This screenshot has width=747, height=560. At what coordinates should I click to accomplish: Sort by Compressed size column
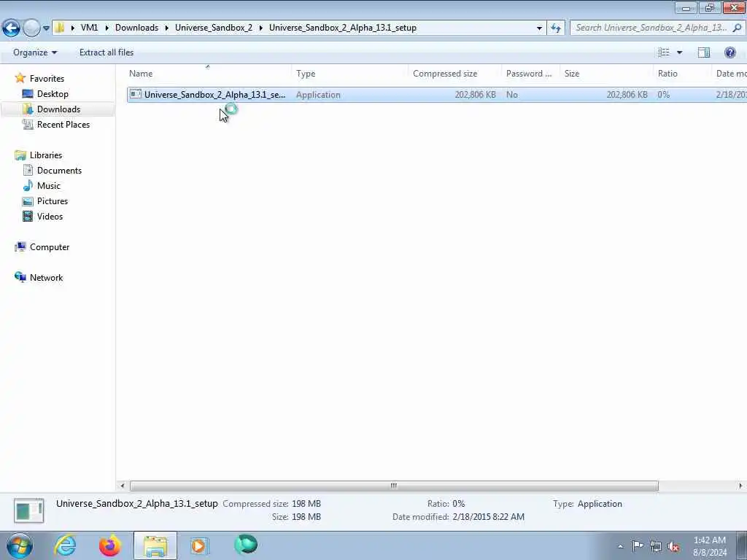pyautogui.click(x=454, y=74)
